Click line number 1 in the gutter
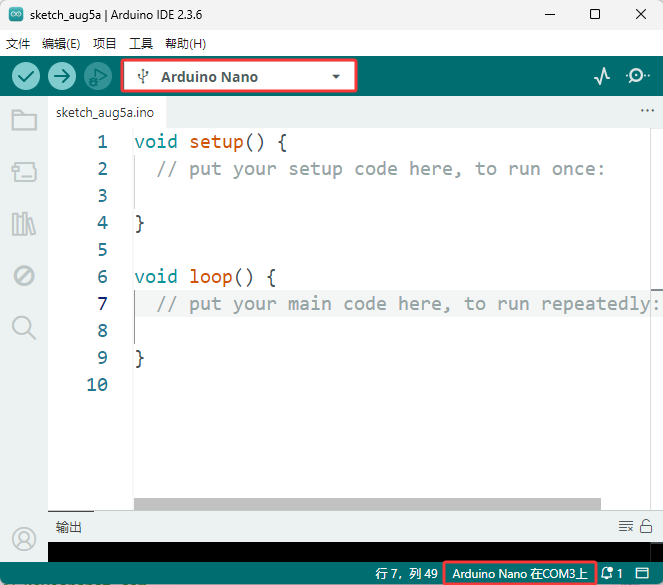Screen dimensions: 663x585 pyautogui.click(x=102, y=142)
